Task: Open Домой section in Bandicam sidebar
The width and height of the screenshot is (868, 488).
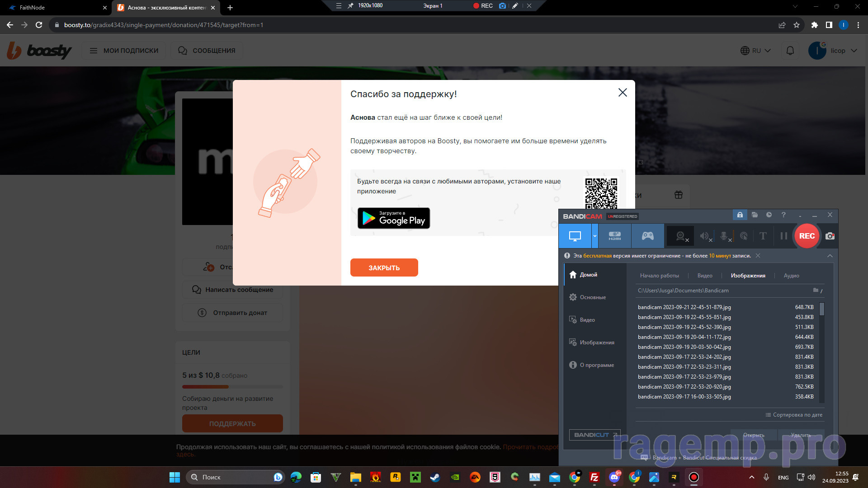Action: point(589,275)
